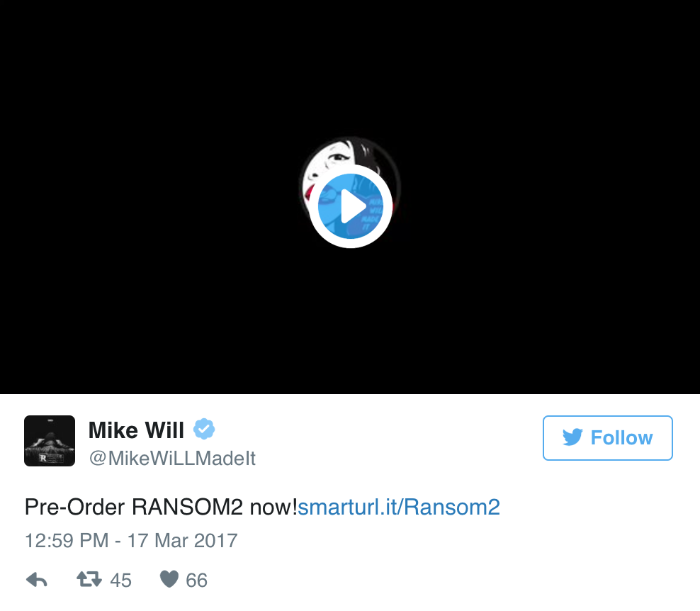Open Mike Will's profile avatar
The width and height of the screenshot is (700, 611).
coord(50,441)
